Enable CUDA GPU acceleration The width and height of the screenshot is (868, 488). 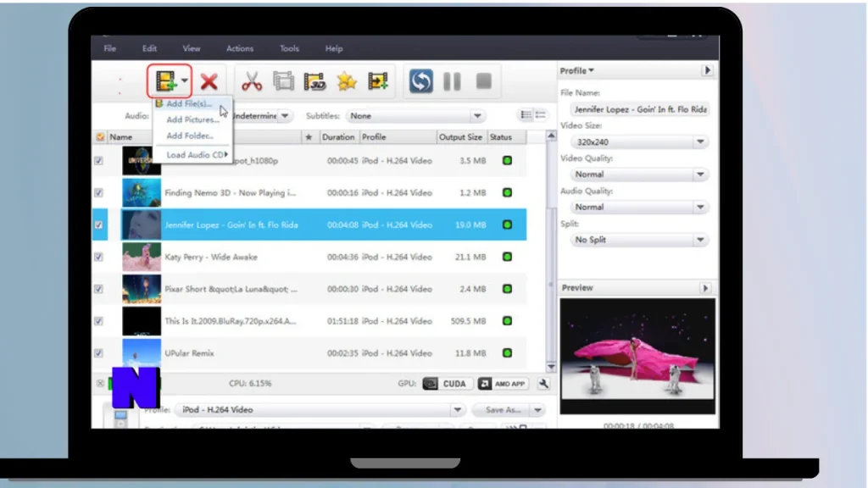448,384
